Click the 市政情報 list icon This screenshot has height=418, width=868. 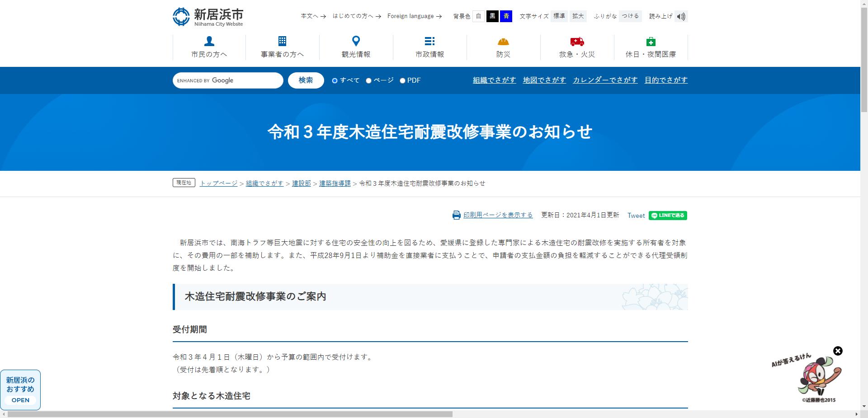429,41
